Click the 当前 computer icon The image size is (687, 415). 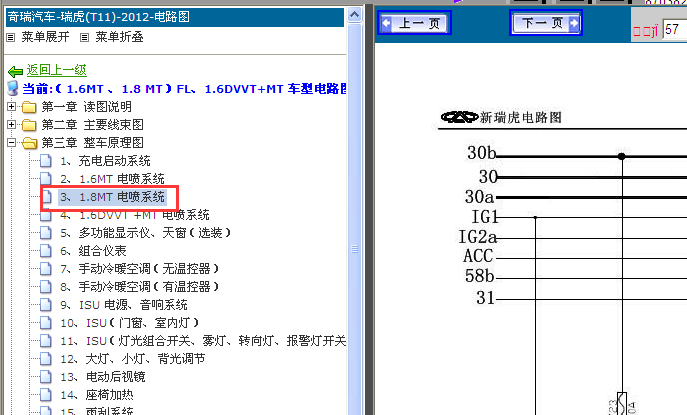pos(13,89)
